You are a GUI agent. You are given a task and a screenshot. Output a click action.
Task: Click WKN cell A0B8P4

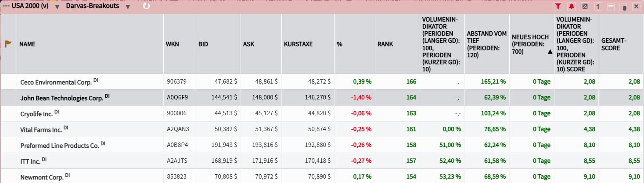pos(177,145)
